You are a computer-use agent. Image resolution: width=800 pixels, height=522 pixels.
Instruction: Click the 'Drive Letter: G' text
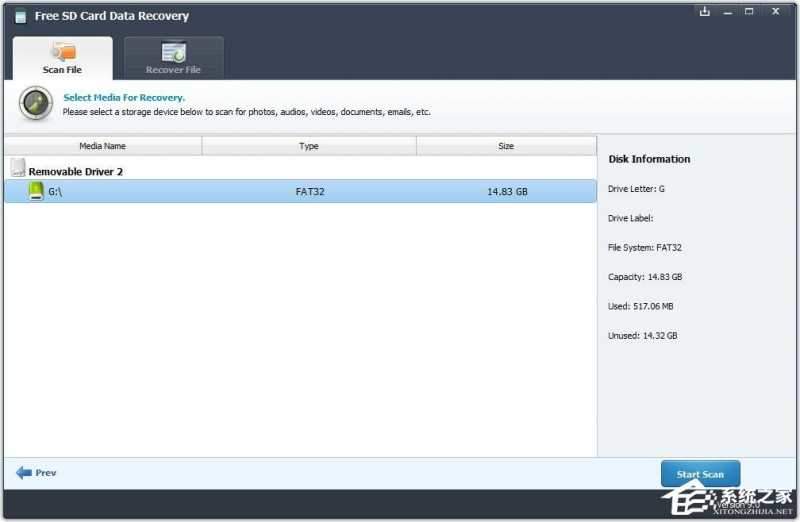point(636,189)
